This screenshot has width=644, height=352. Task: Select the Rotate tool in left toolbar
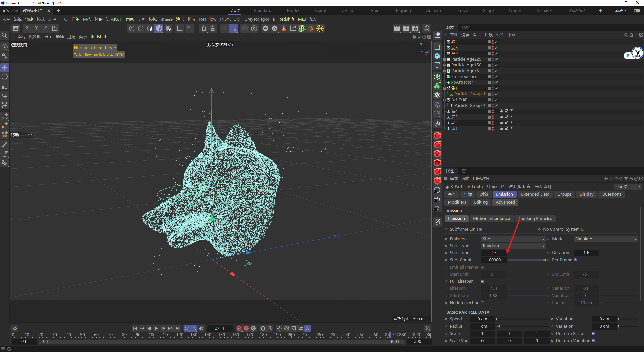5,77
